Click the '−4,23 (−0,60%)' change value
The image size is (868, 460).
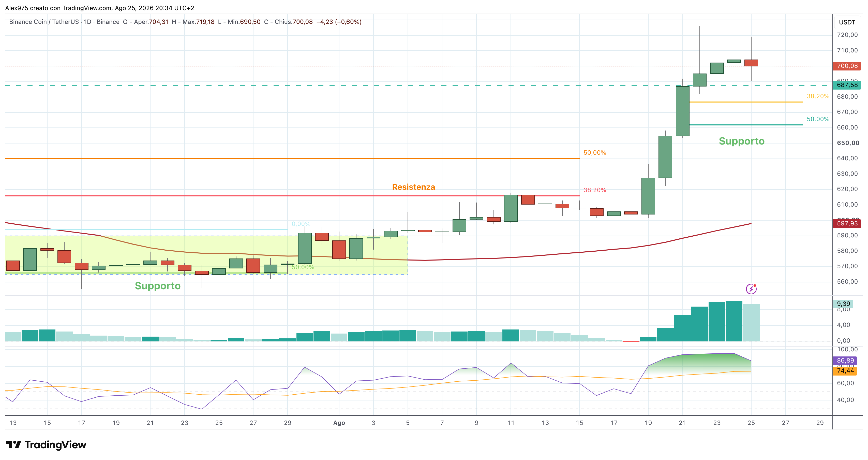[339, 22]
